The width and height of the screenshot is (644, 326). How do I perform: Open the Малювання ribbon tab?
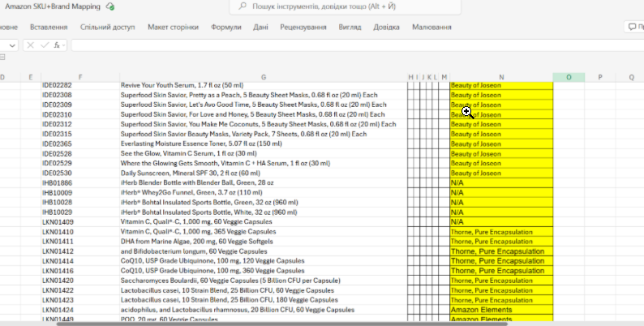click(431, 27)
